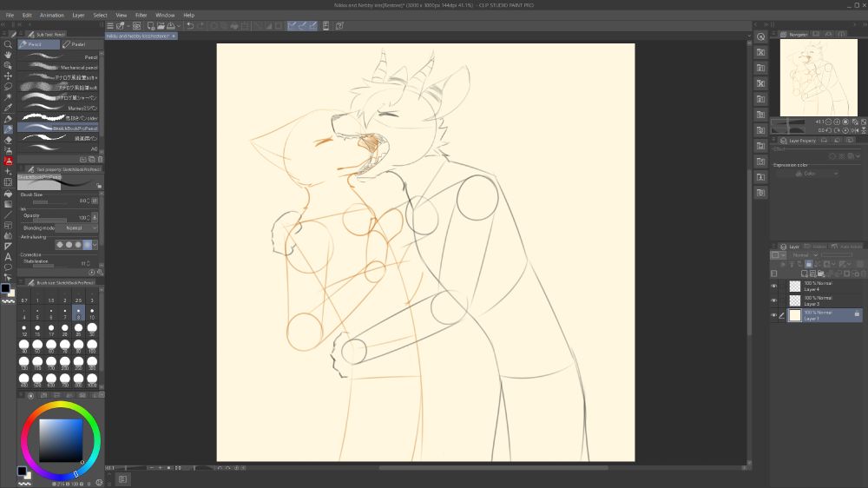The width and height of the screenshot is (868, 488).
Task: Open the save icon dropdown arrow
Action: click(x=178, y=25)
